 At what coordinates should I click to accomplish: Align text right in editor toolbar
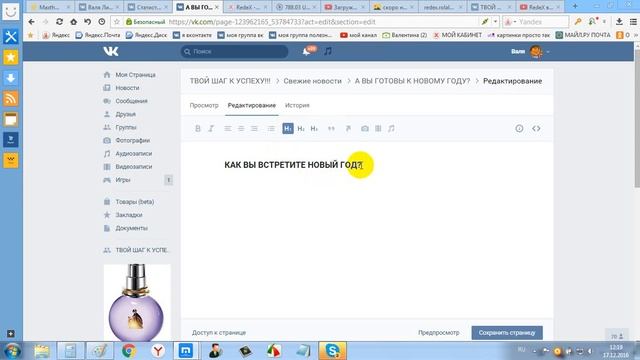[254, 129]
